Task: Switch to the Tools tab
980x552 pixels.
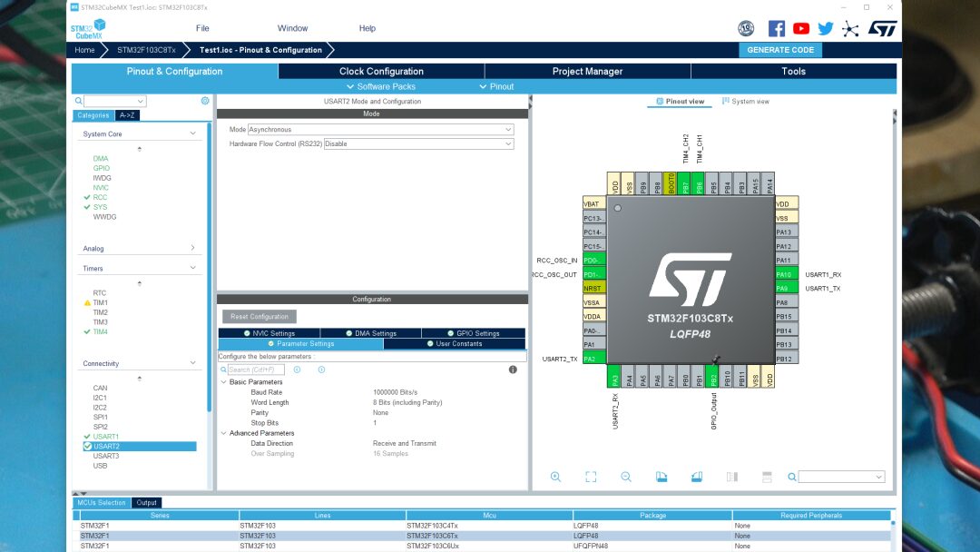Action: (794, 71)
